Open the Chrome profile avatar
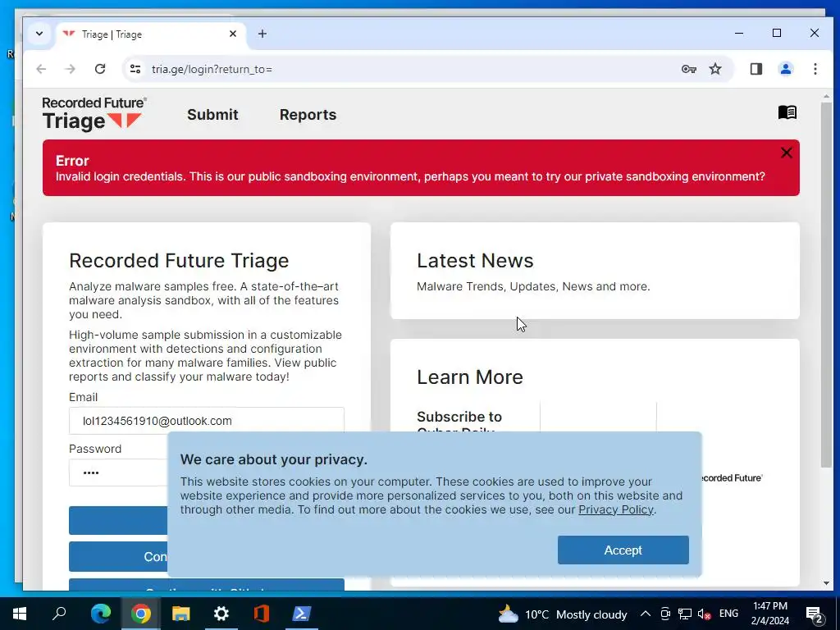The width and height of the screenshot is (840, 630). click(x=786, y=69)
